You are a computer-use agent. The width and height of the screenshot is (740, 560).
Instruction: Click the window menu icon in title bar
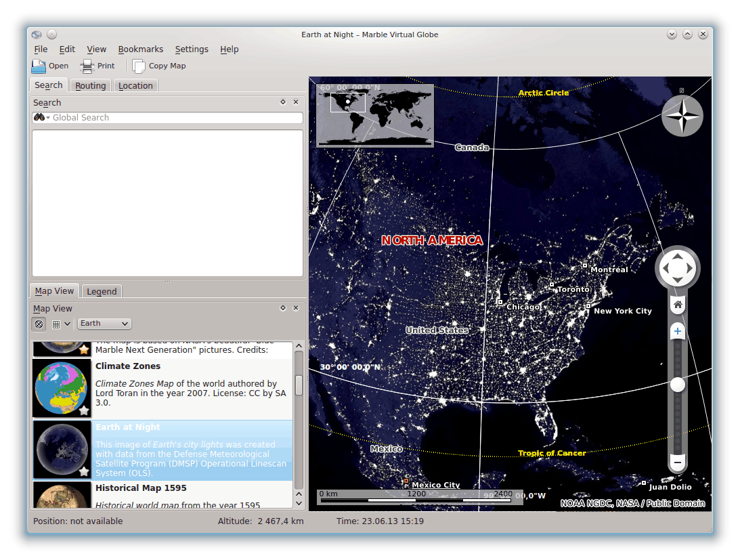click(37, 35)
